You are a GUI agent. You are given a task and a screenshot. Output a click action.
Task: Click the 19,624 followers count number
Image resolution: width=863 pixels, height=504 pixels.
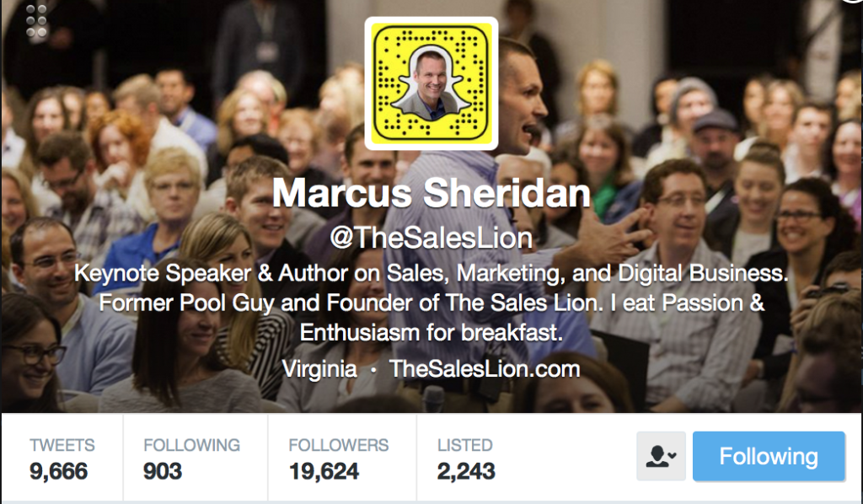(324, 471)
